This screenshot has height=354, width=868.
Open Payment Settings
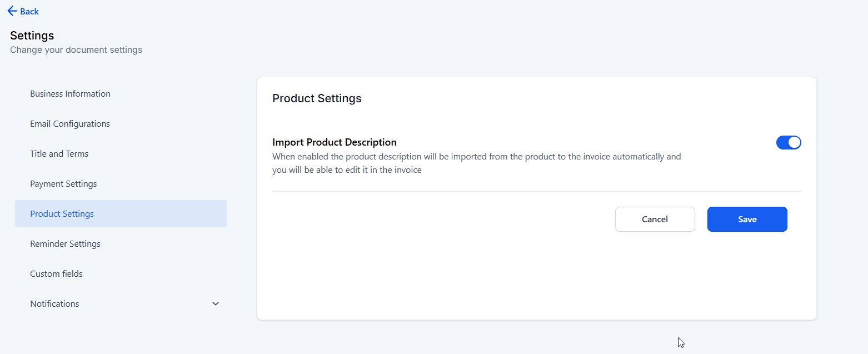point(63,183)
